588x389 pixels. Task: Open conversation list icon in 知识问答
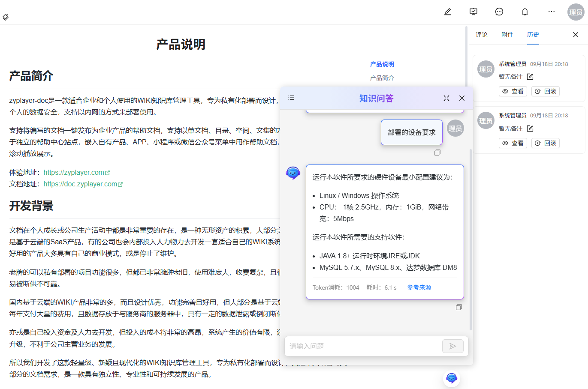[291, 98]
